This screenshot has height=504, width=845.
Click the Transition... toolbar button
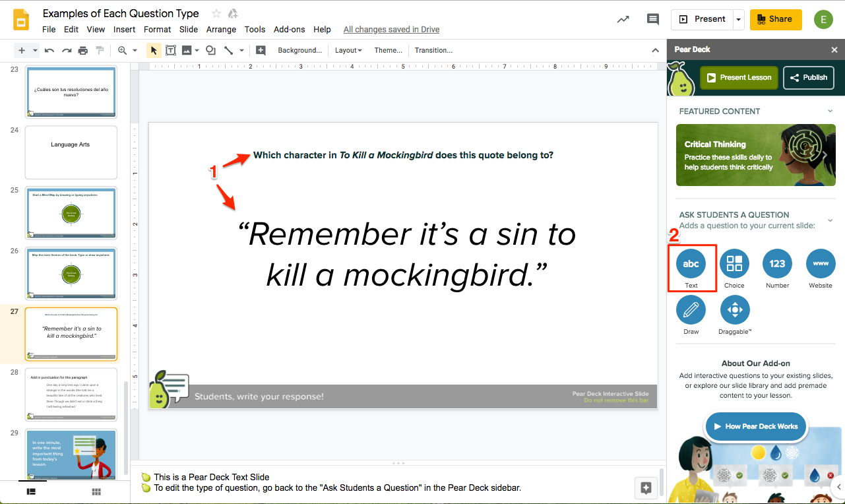point(433,50)
